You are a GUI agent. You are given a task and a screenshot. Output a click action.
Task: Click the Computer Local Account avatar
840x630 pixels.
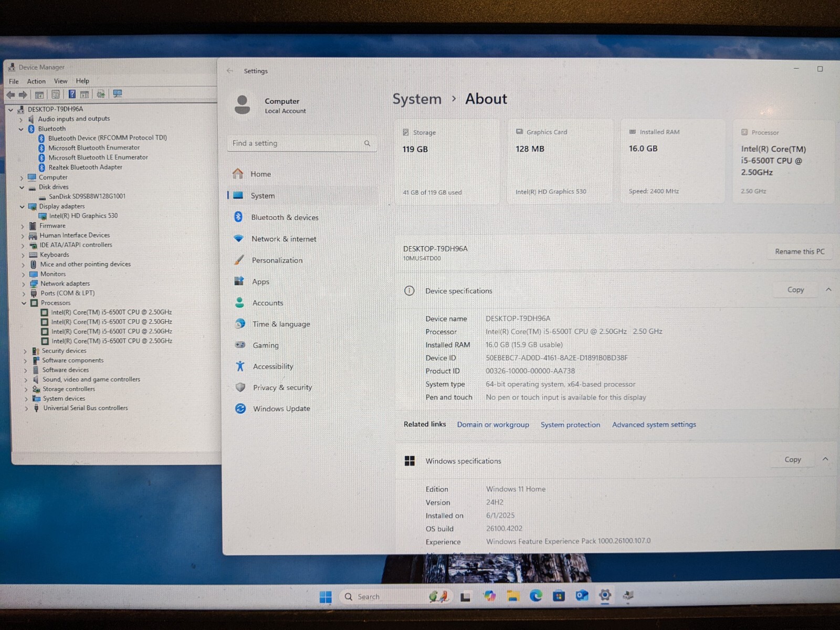pyautogui.click(x=242, y=105)
